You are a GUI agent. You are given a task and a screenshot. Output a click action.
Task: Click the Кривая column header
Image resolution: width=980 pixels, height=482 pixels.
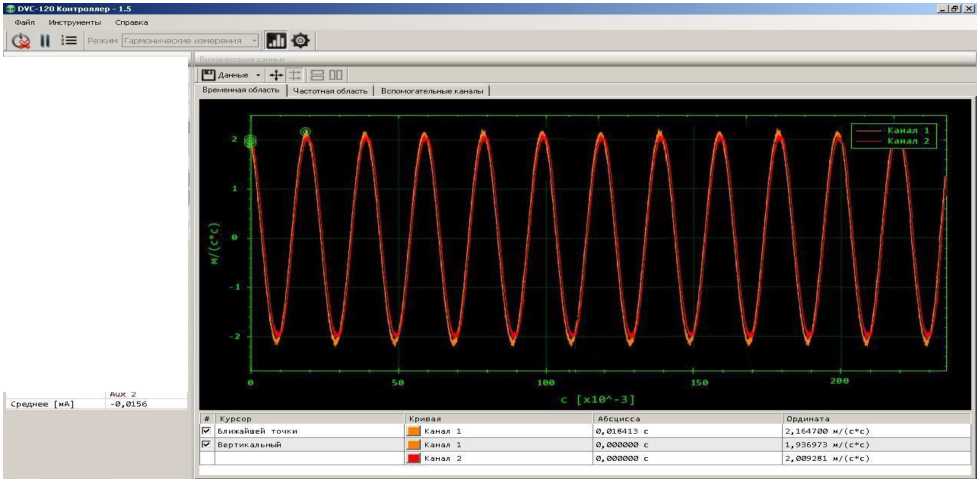coord(498,418)
